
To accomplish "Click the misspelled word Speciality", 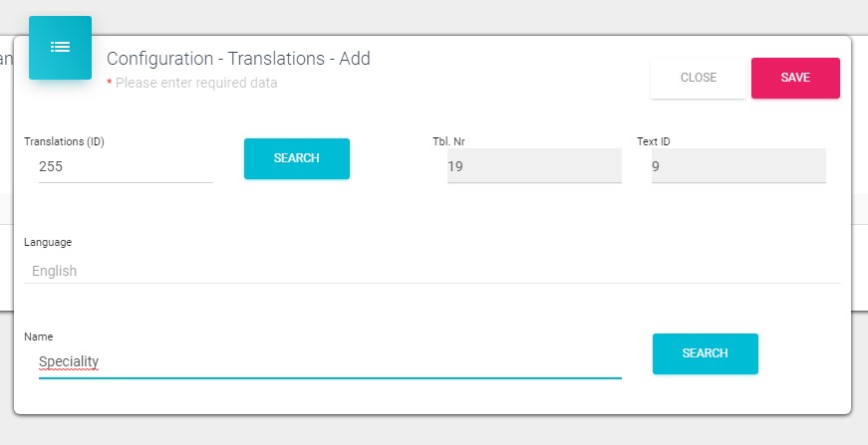I will pos(69,362).
